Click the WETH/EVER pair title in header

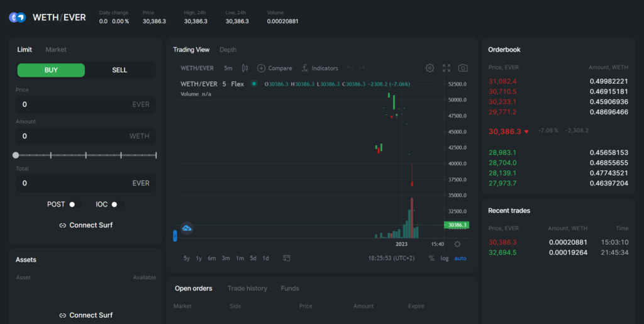pyautogui.click(x=59, y=17)
